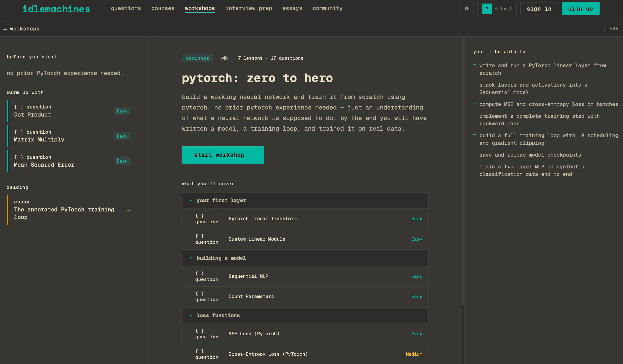Image resolution: width=623 pixels, height=364 pixels.
Task: Click the sign in button
Action: pyautogui.click(x=539, y=9)
